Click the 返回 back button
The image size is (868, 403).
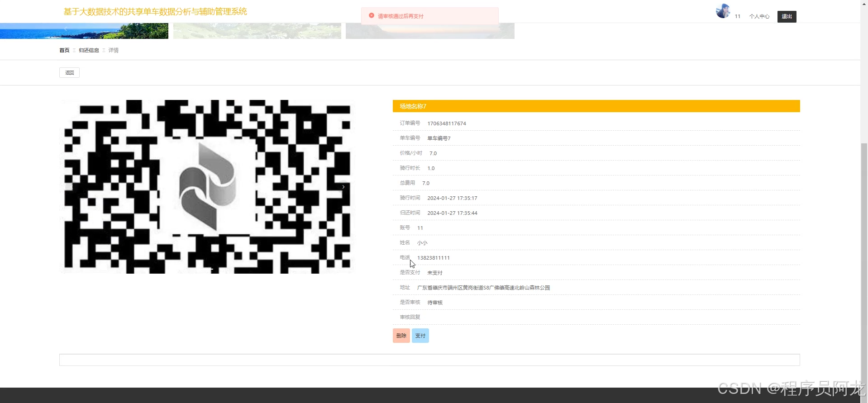[69, 72]
